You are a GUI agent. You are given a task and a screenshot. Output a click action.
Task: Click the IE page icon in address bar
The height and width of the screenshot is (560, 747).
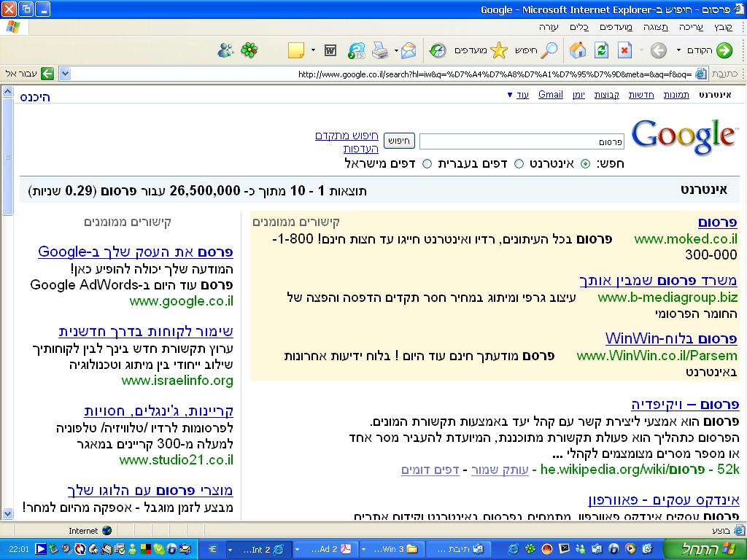[701, 74]
